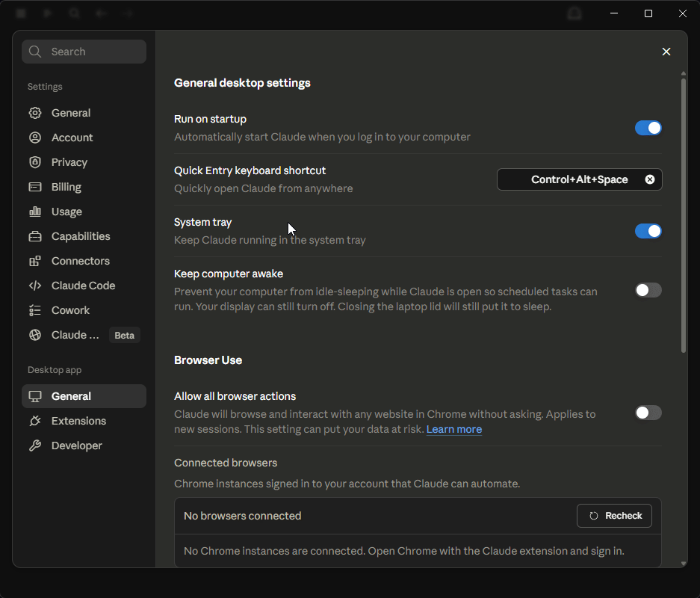Select the Usage menu item
Screen dimensions: 700x598
pos(84,212)
